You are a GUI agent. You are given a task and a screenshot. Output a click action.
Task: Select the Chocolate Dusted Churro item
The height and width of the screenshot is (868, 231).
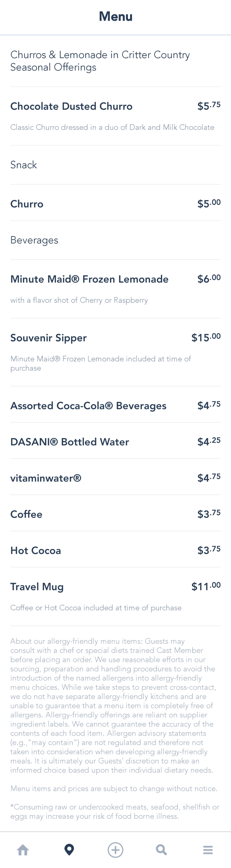pos(71,107)
